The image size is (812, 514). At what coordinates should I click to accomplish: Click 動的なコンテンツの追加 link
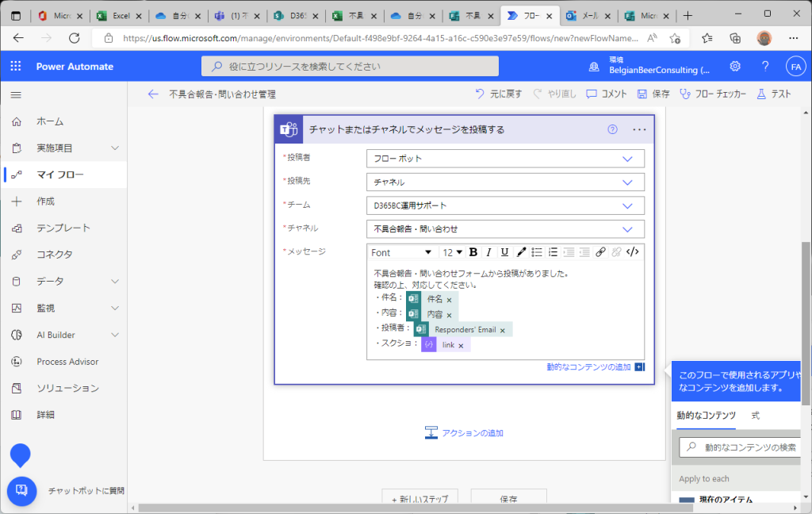(x=589, y=366)
